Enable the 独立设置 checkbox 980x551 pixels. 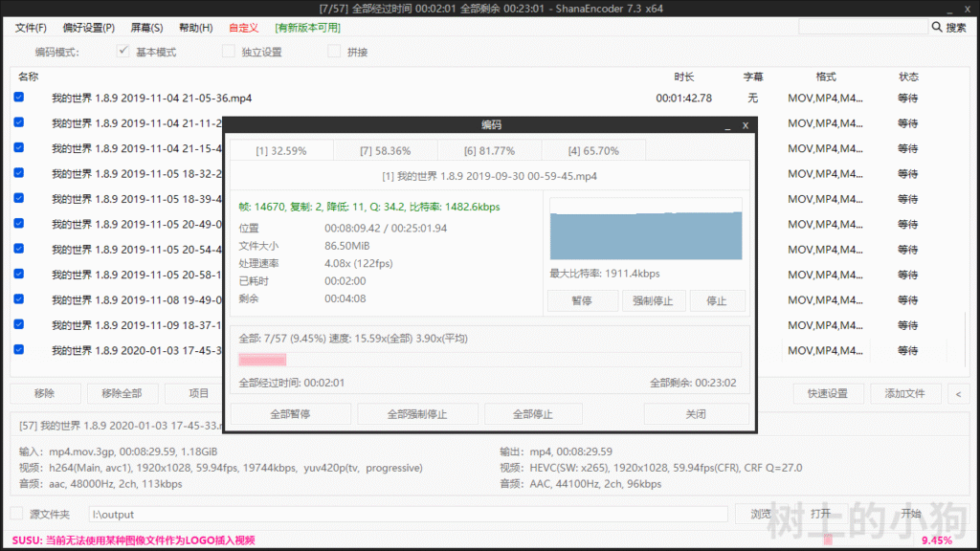(x=229, y=52)
